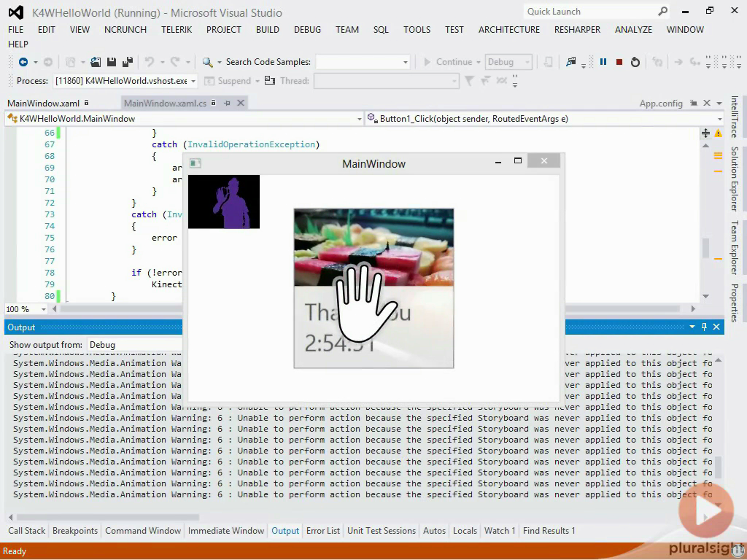Click the sushi image Kinect tile button
This screenshot has width=747, height=560.
point(373,288)
